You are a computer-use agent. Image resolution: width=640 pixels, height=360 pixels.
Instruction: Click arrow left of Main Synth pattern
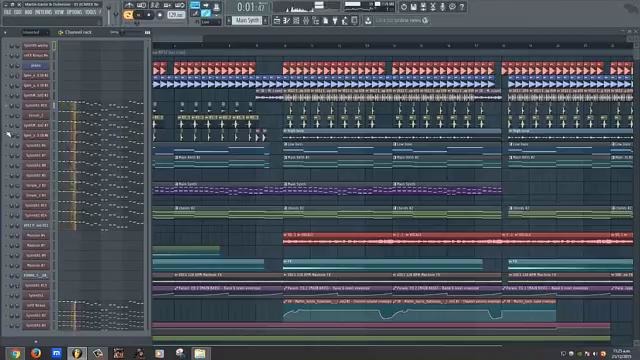click(x=229, y=20)
